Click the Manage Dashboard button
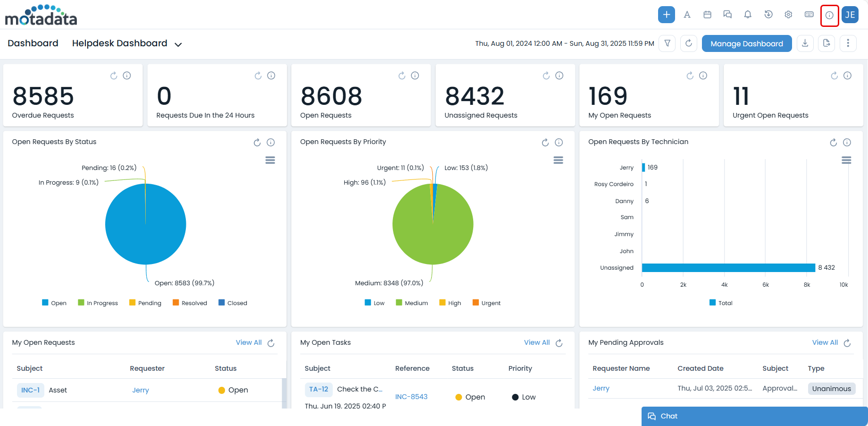Viewport: 868px width, 426px height. [x=746, y=43]
